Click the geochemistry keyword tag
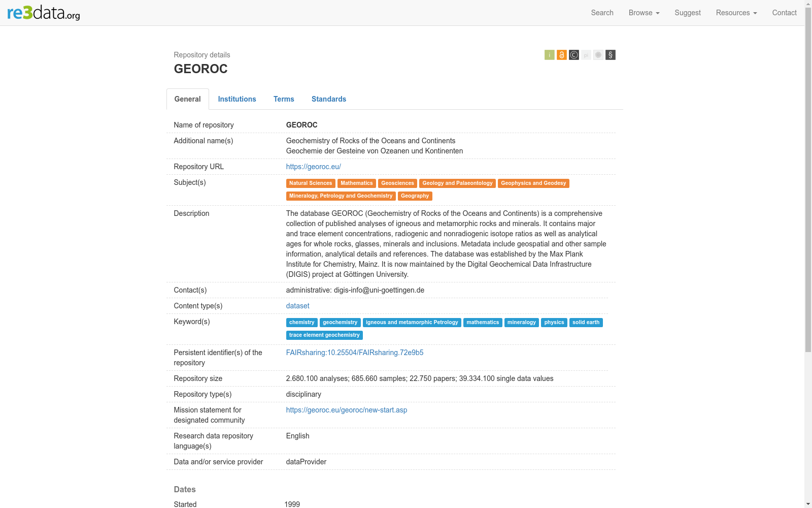Screen dimensions: 812x508 340,323
